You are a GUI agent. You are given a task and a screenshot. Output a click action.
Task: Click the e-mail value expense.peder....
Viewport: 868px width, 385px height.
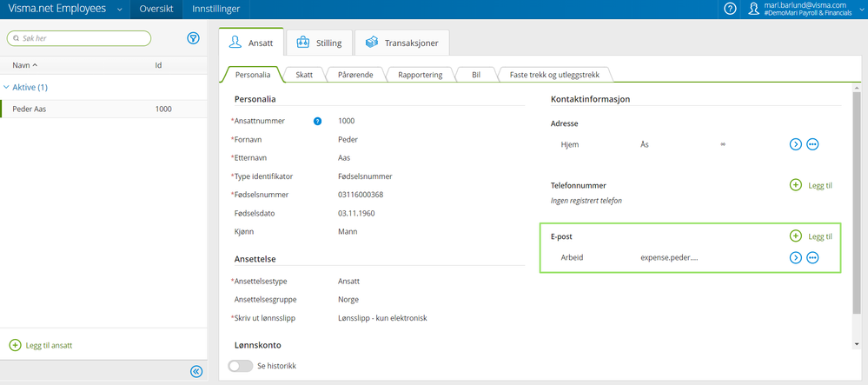point(669,257)
